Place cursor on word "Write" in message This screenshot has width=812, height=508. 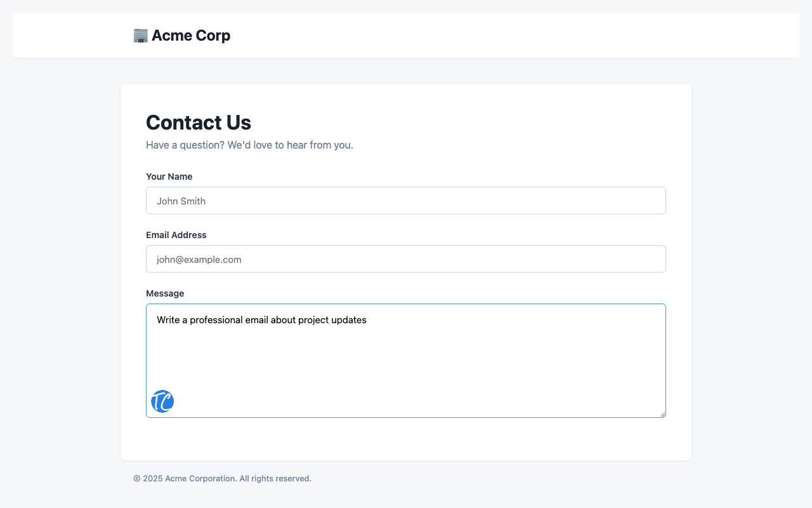point(168,320)
